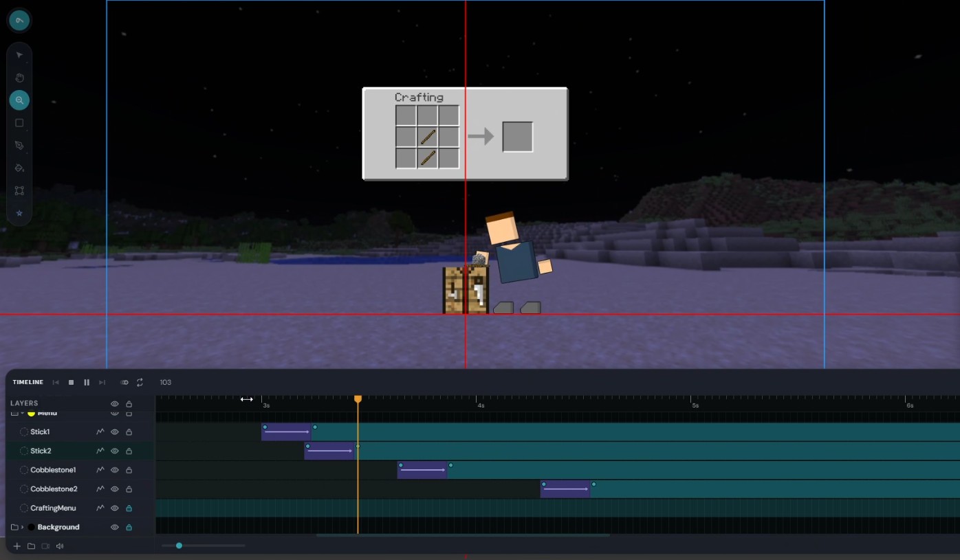Select the arrow selection tool
The image size is (960, 560).
click(19, 55)
